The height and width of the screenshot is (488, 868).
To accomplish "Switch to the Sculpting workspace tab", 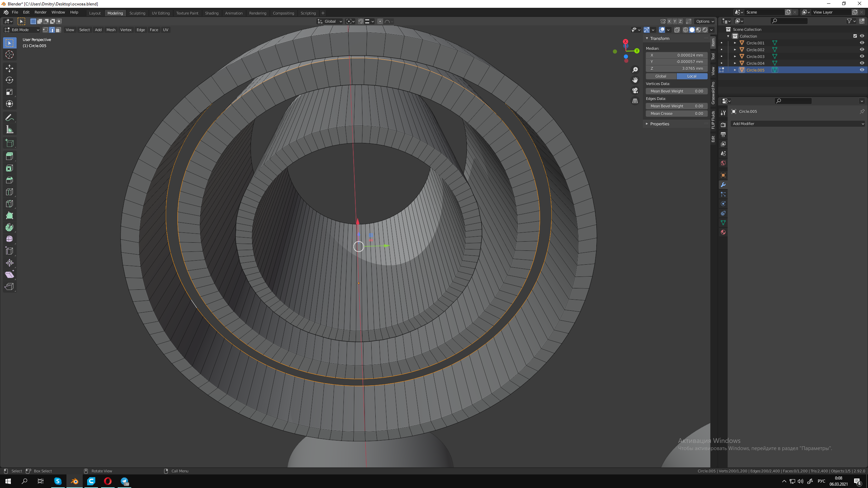I will [137, 13].
